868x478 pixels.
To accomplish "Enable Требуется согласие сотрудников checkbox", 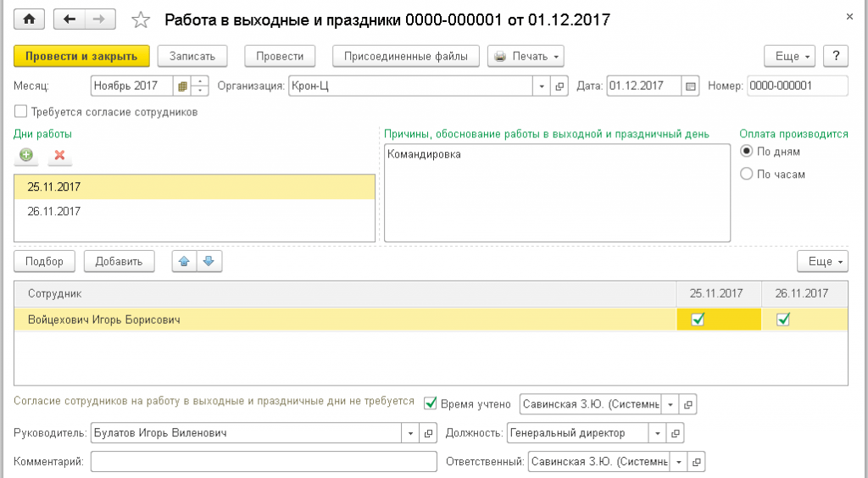I will (20, 111).
